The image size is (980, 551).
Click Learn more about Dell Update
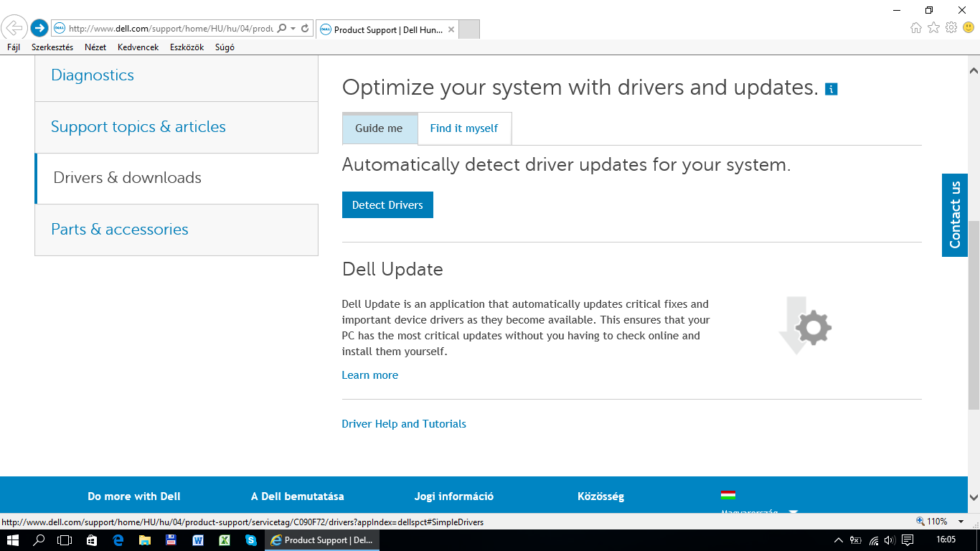tap(369, 375)
